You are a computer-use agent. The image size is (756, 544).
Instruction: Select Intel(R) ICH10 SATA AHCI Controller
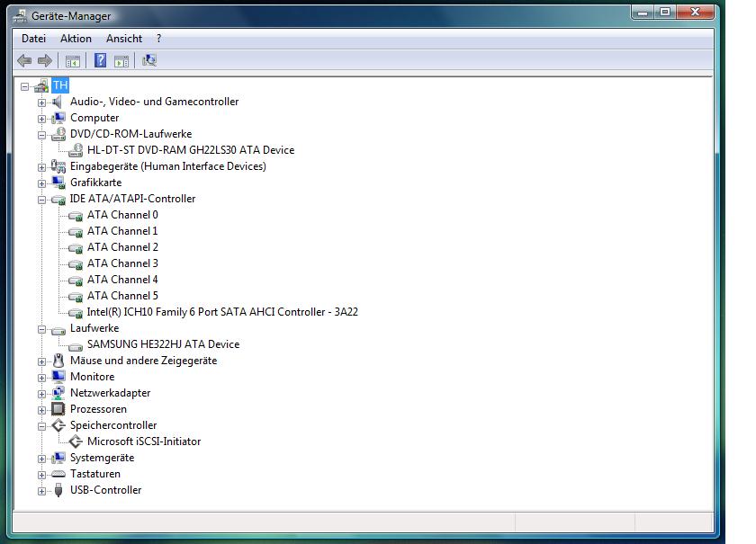coord(222,312)
